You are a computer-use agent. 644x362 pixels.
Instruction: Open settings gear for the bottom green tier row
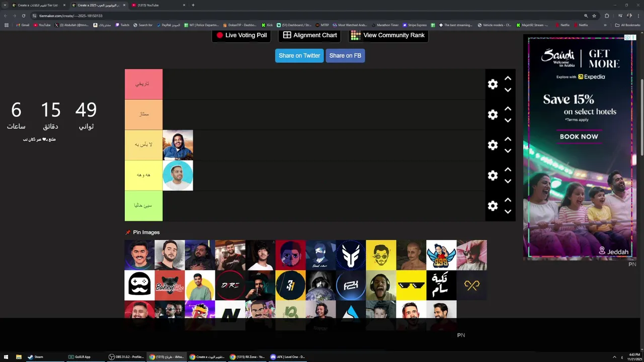[493, 206]
